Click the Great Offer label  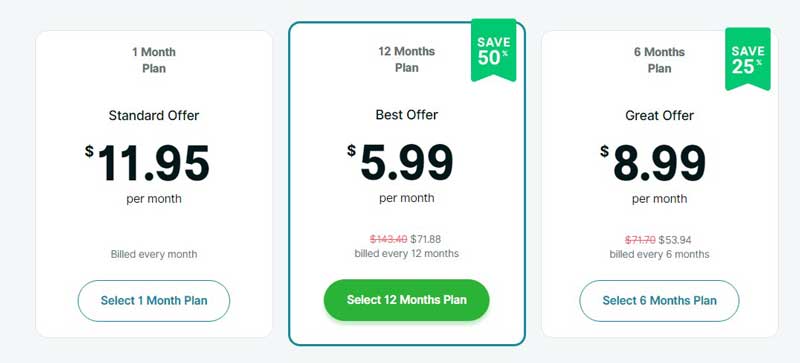(x=659, y=115)
